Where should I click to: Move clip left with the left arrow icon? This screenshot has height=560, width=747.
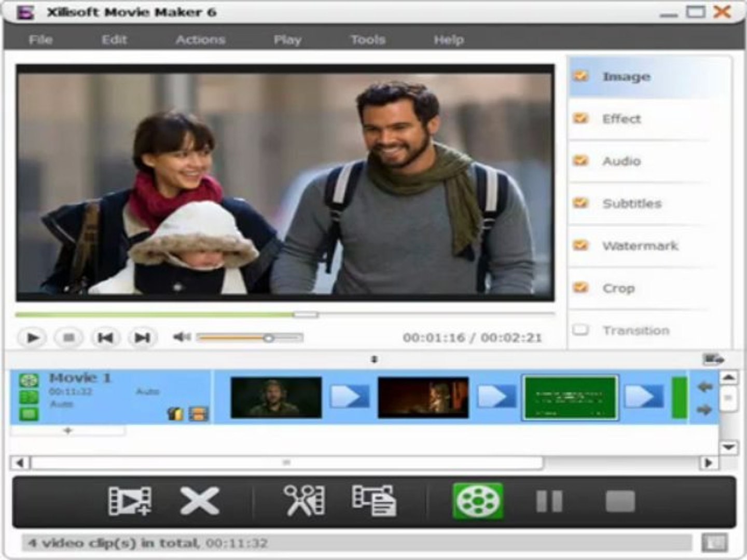click(x=704, y=387)
